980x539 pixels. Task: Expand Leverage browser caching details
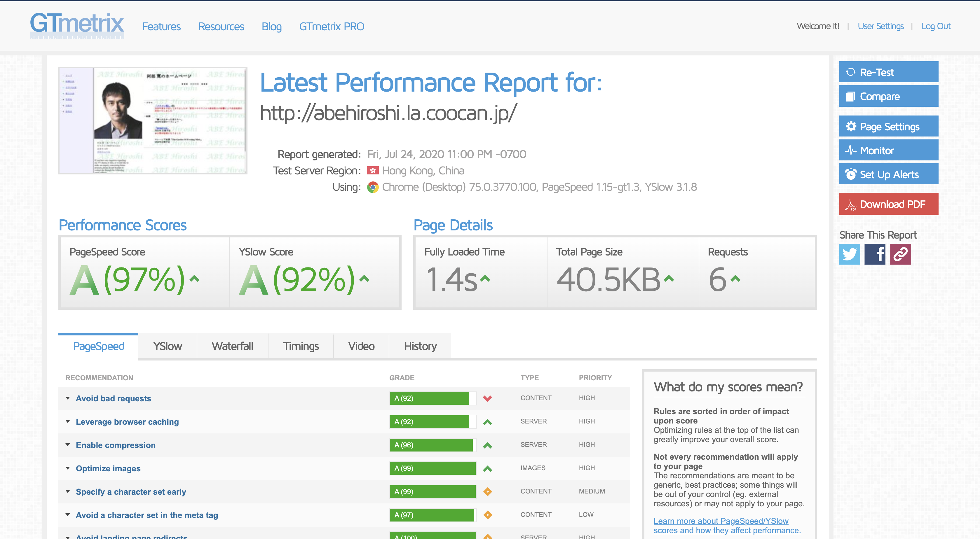point(127,422)
